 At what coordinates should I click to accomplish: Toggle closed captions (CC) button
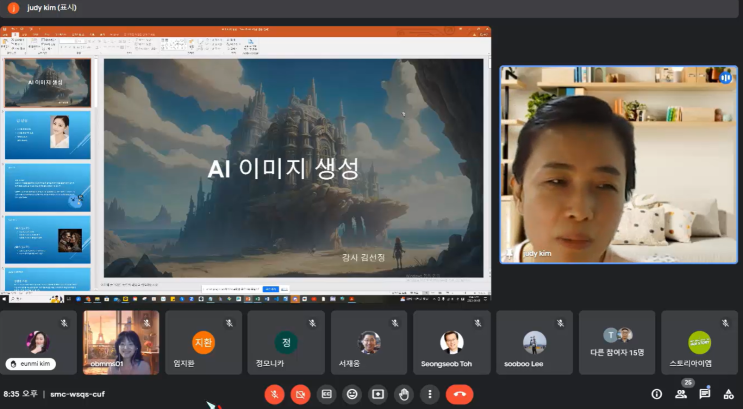(326, 394)
